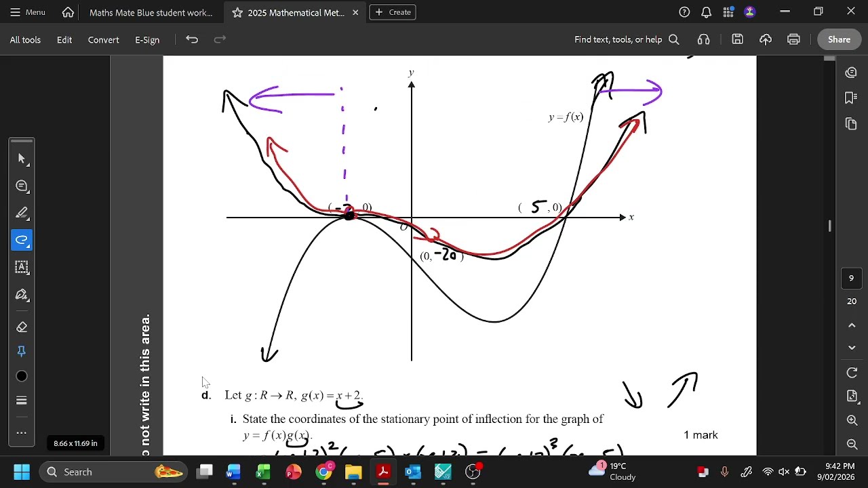Viewport: 868px width, 488px height.
Task: Zoom out of the document
Action: point(852,444)
